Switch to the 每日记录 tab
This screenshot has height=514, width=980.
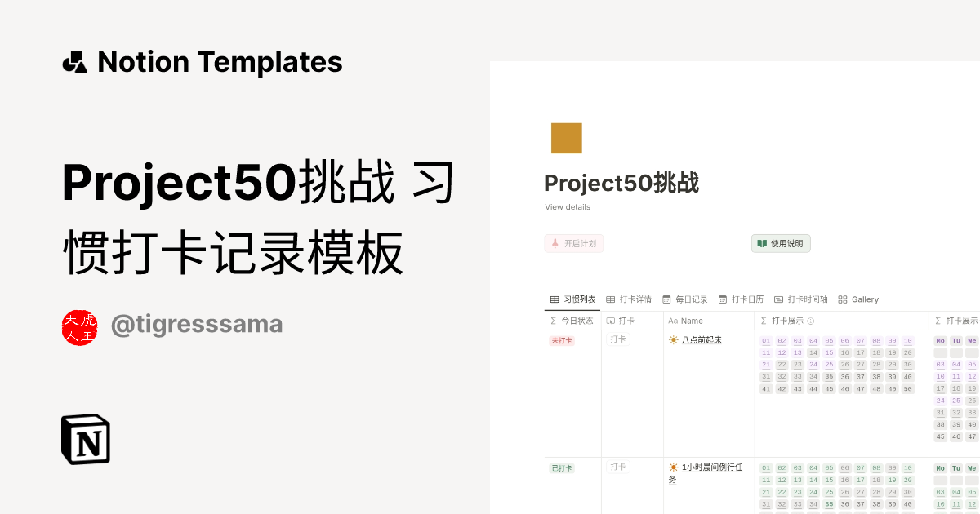point(684,299)
